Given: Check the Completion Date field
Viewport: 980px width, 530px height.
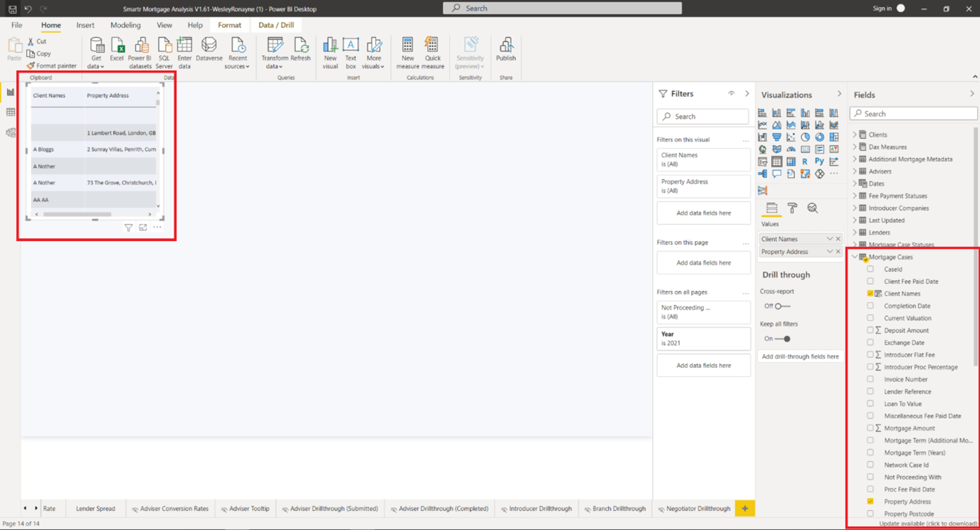Looking at the screenshot, I should (x=870, y=305).
